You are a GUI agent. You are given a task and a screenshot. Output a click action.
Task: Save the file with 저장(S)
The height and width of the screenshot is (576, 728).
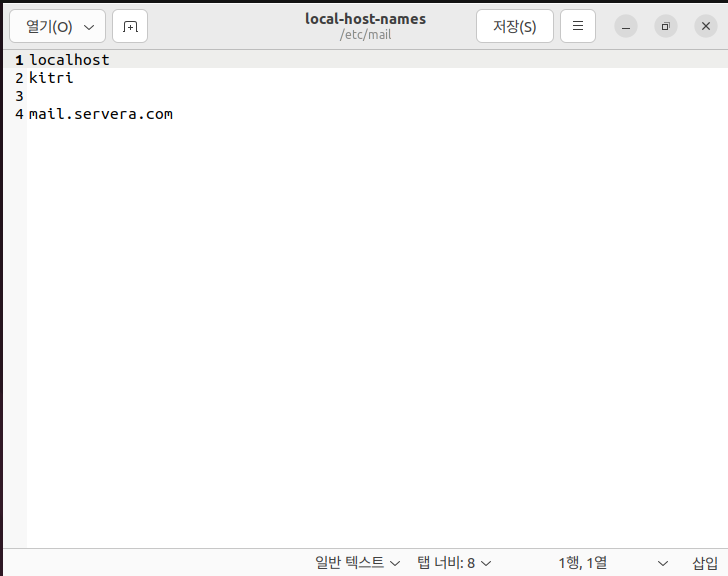514,26
